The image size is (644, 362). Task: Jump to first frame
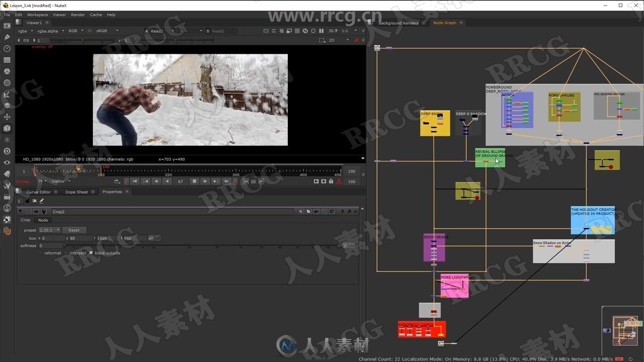click(x=135, y=181)
